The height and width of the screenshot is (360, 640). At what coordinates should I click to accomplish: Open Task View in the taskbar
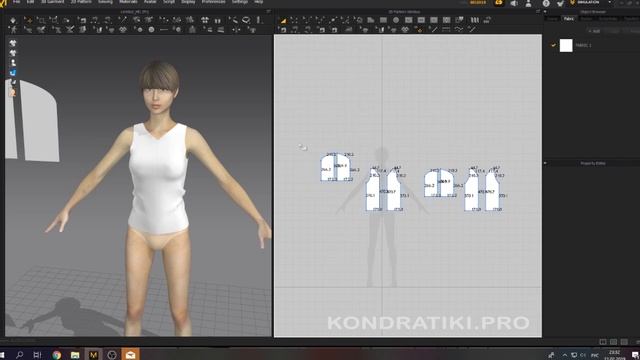click(x=37, y=355)
